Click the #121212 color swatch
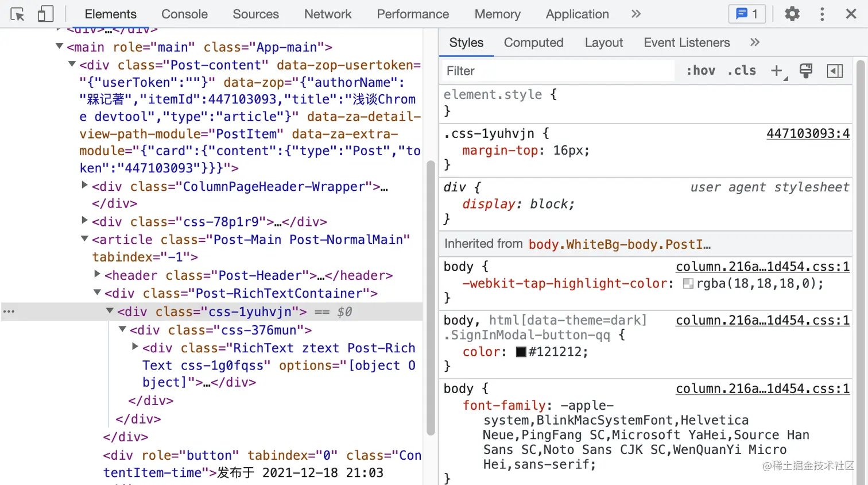 pyautogui.click(x=521, y=352)
